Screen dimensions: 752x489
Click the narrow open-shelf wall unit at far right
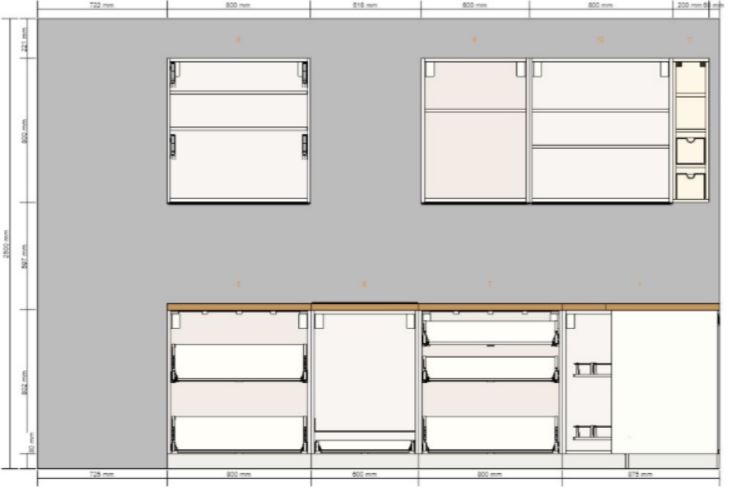[x=690, y=130]
